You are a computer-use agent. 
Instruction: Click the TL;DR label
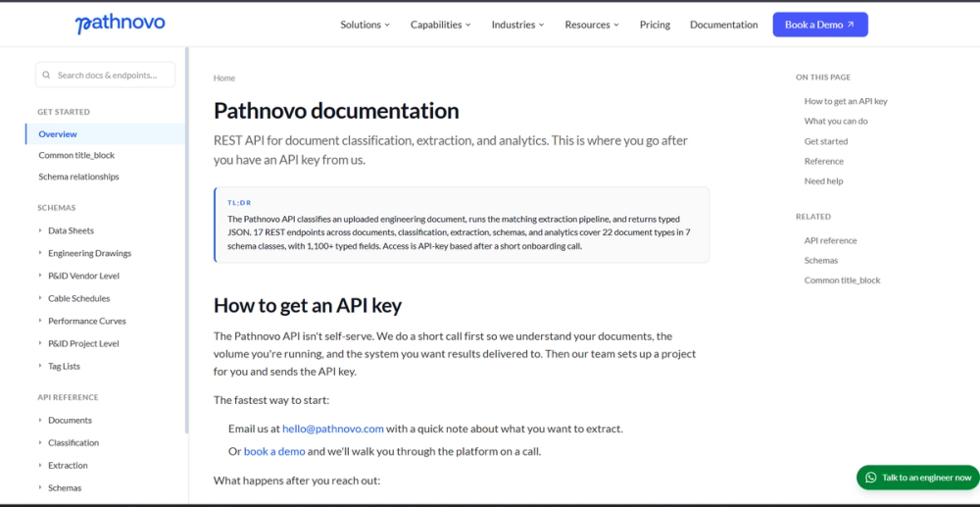coord(239,203)
